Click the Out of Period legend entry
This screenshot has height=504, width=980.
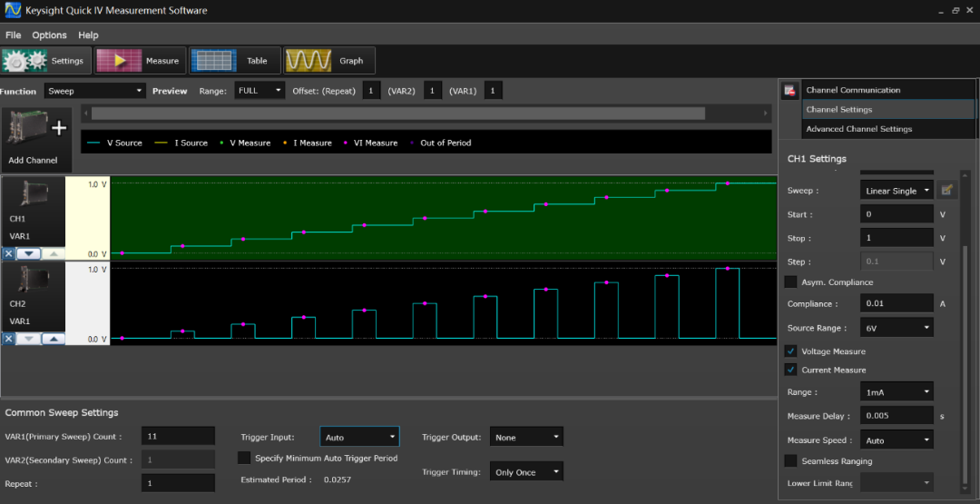point(439,143)
